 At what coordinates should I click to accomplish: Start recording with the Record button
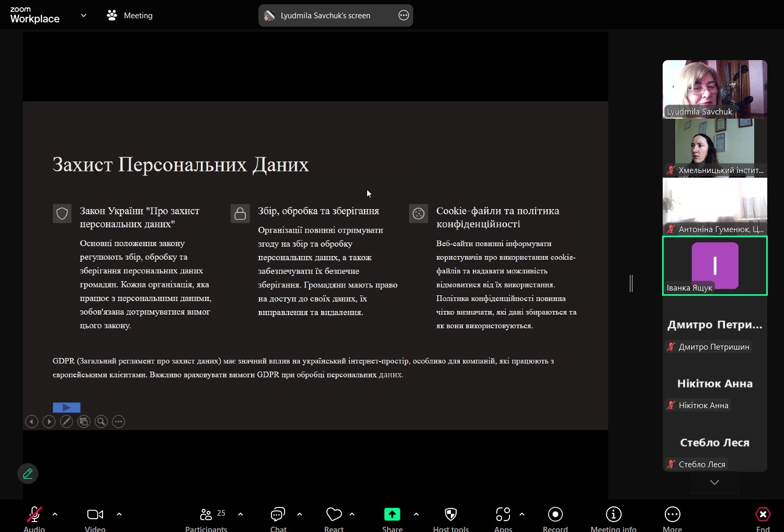click(555, 515)
